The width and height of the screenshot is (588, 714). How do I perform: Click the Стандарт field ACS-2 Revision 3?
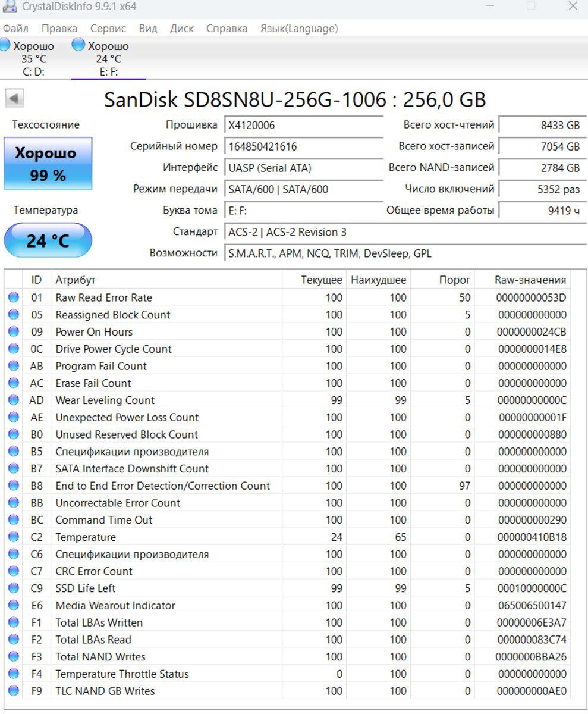[x=406, y=232]
